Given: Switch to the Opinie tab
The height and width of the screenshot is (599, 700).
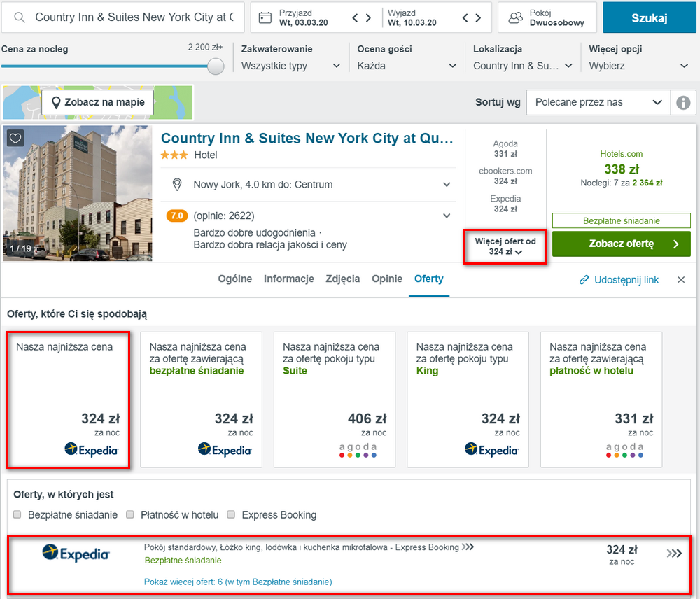Looking at the screenshot, I should pos(387,279).
